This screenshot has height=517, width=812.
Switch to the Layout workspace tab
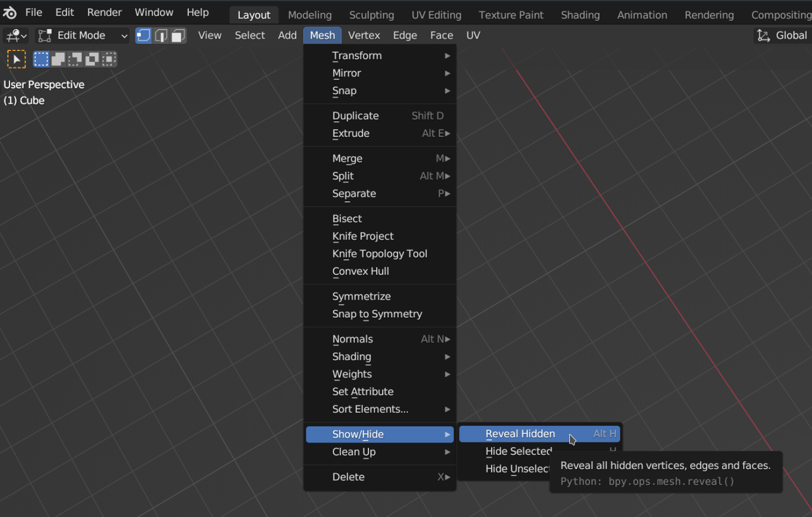pyautogui.click(x=254, y=15)
